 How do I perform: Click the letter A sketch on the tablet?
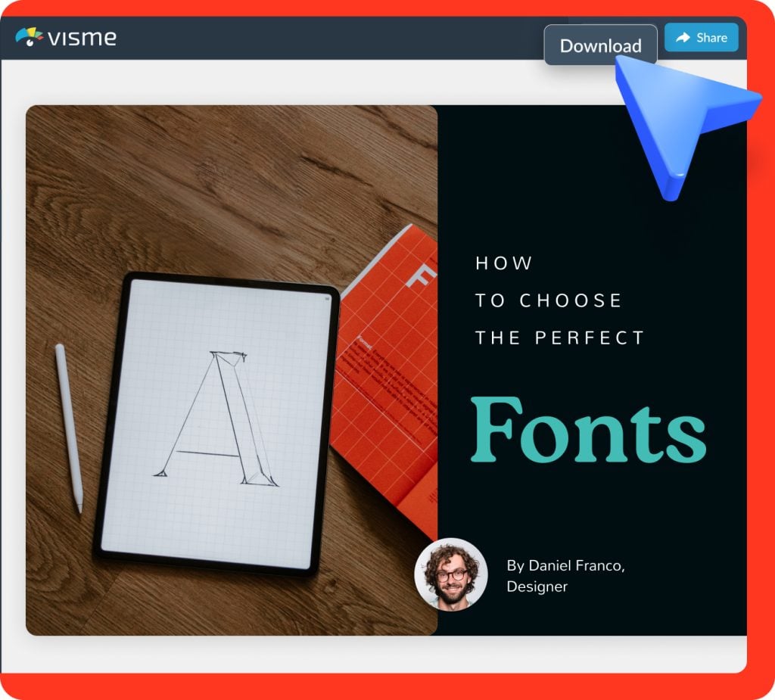(x=216, y=416)
